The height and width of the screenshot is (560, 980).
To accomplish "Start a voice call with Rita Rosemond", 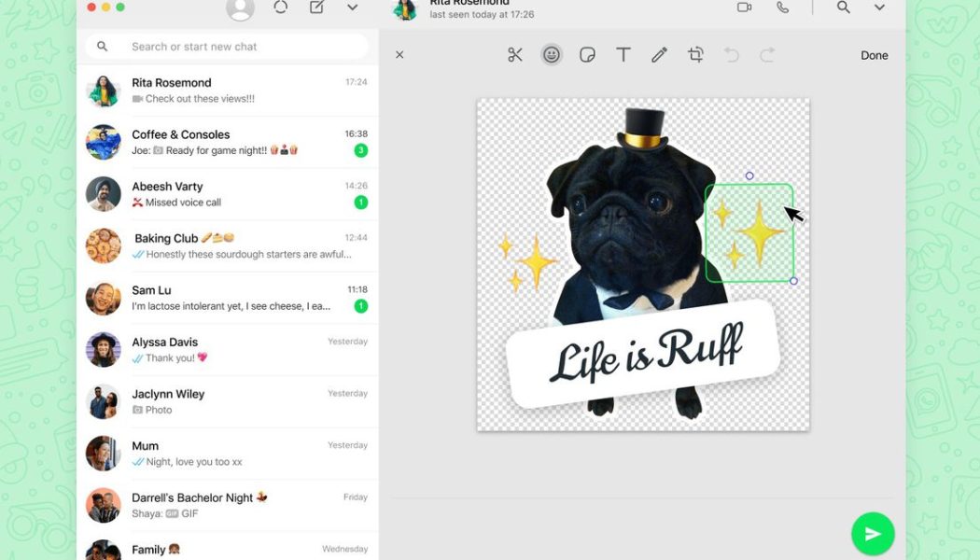I will (783, 7).
